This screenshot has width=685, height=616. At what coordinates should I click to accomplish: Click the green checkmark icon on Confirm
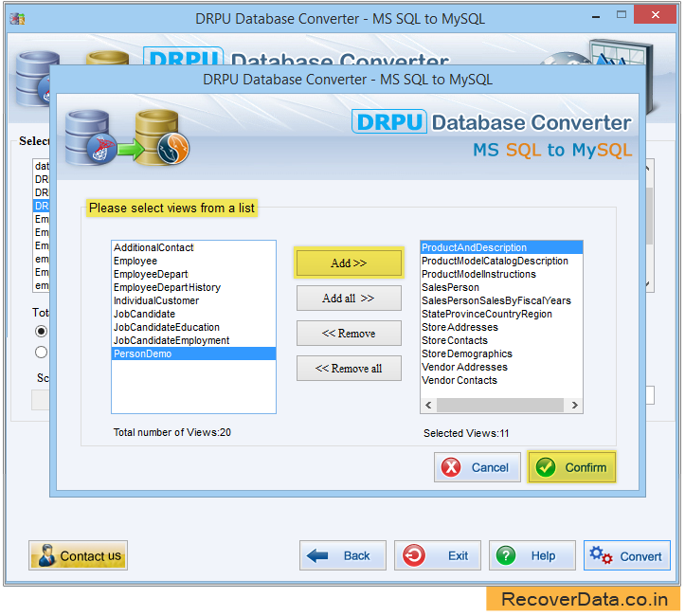(x=546, y=467)
